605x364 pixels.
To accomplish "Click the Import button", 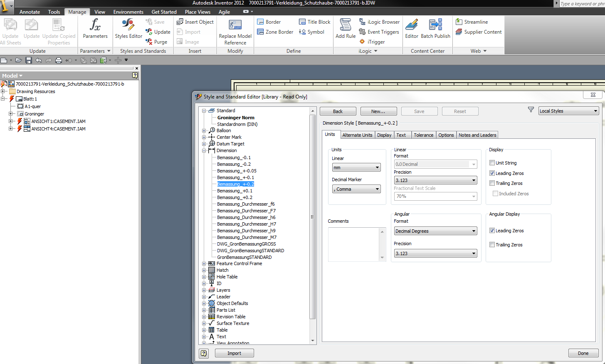I will (x=234, y=353).
